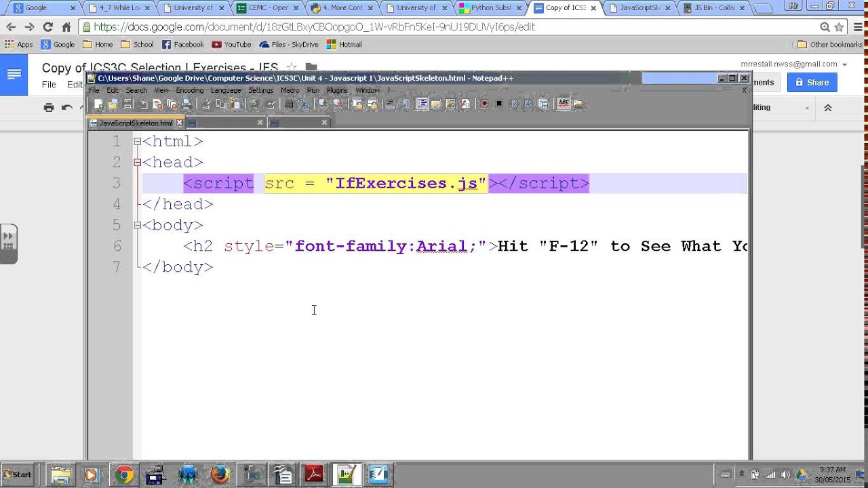Collapse the body fold marker on line 5
868x488 pixels.
point(137,225)
